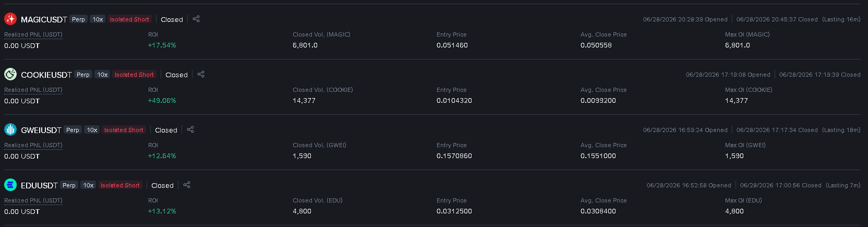Viewport: 868px width, 227px height.
Task: Click the EDU coin logo icon
Action: point(10,185)
